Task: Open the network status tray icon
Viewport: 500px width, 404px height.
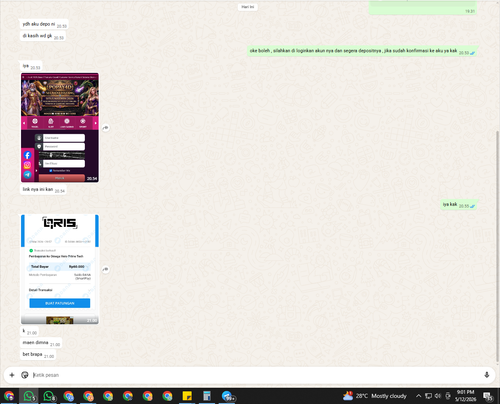Action: pyautogui.click(x=428, y=396)
